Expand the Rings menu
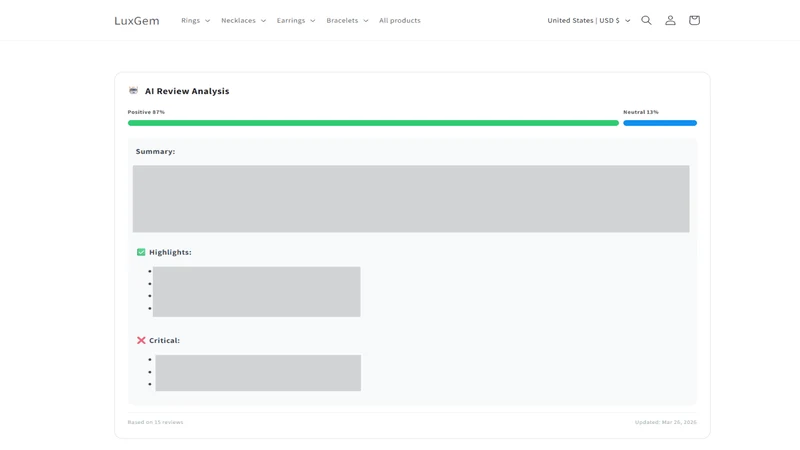This screenshot has width=800, height=450. (195, 20)
